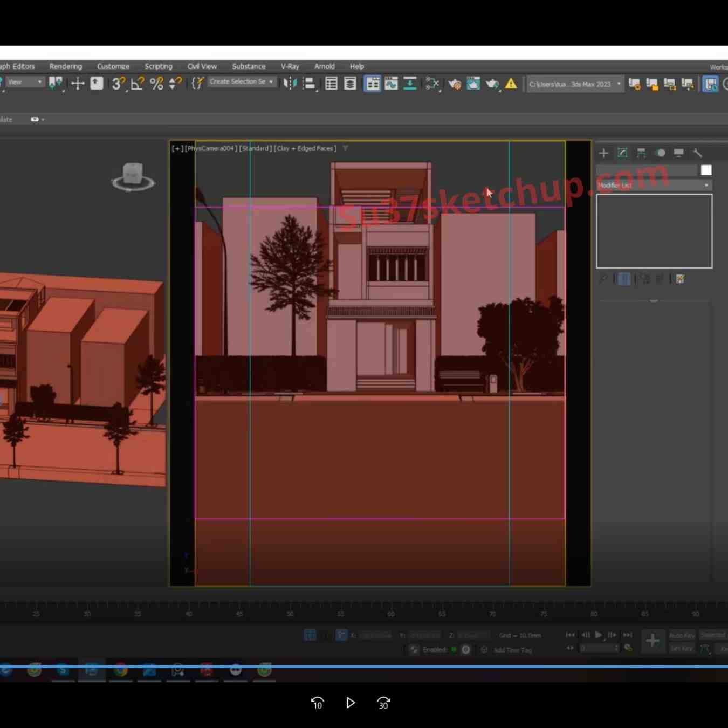Open Clay + Edged Faces label menu

(305, 148)
